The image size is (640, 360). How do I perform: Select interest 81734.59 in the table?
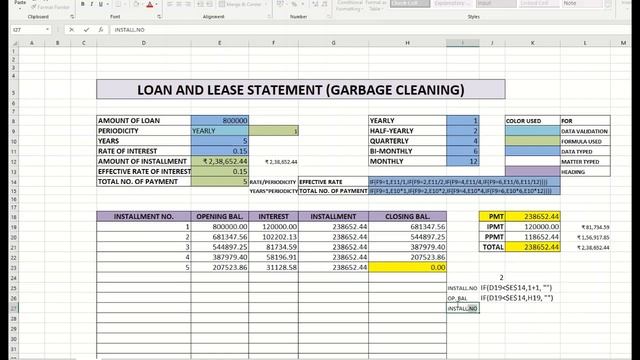pyautogui.click(x=273, y=247)
